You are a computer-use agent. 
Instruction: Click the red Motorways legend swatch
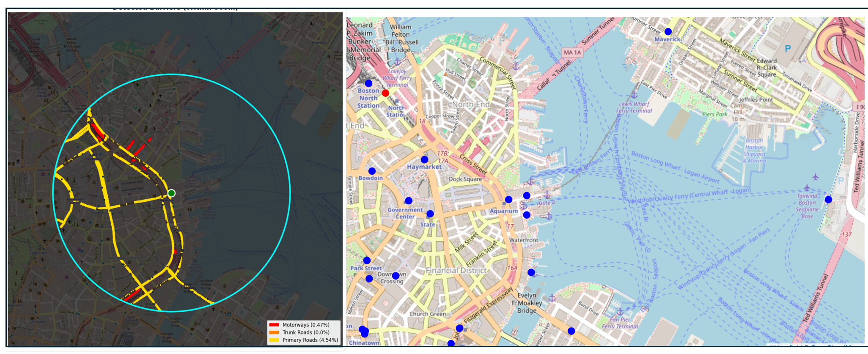pyautogui.click(x=274, y=325)
